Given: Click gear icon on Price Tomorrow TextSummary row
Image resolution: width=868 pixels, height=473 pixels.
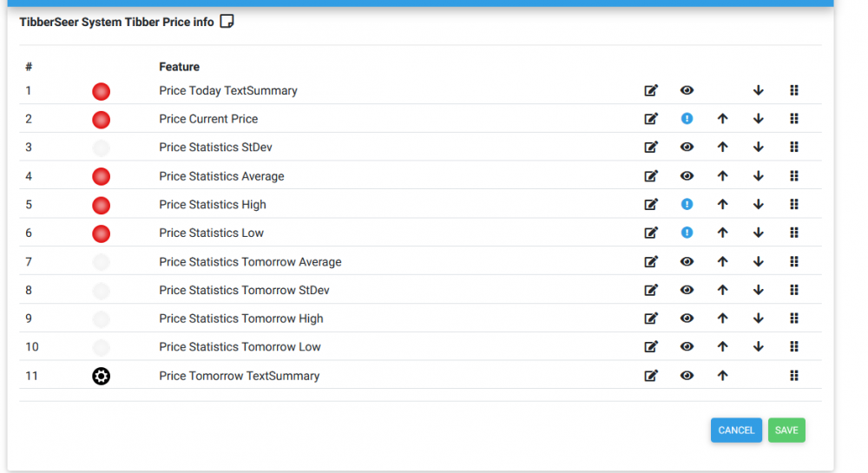Looking at the screenshot, I should [102, 376].
